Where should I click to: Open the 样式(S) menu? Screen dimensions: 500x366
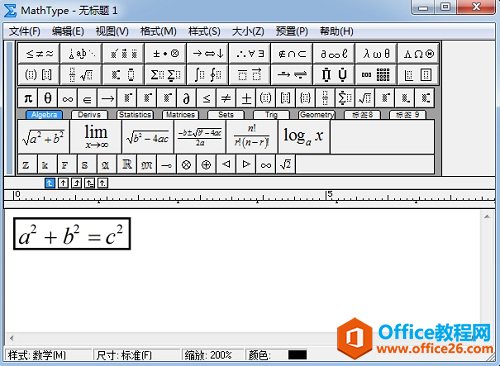(204, 31)
